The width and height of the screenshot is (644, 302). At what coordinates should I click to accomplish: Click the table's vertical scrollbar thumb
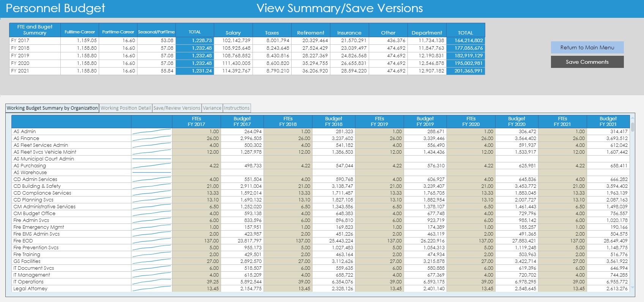(x=633, y=127)
